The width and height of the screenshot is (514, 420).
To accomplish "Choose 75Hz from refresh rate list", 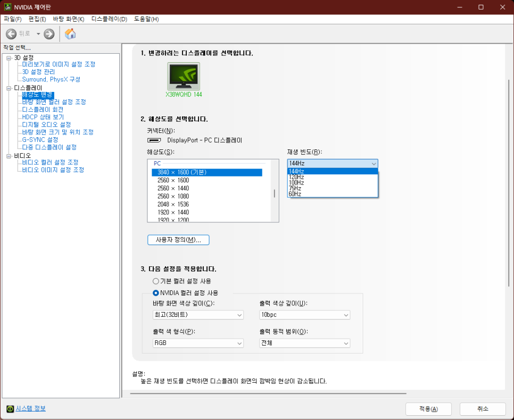I will pyautogui.click(x=333, y=188).
